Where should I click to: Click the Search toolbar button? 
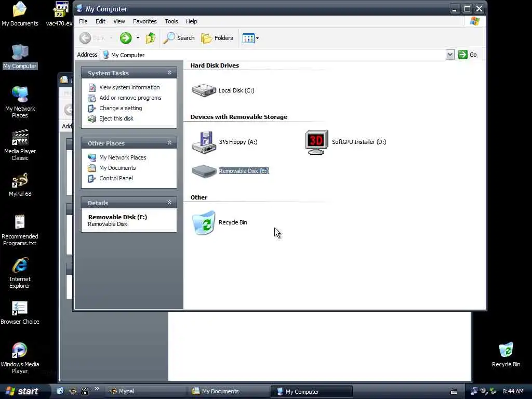coord(179,38)
